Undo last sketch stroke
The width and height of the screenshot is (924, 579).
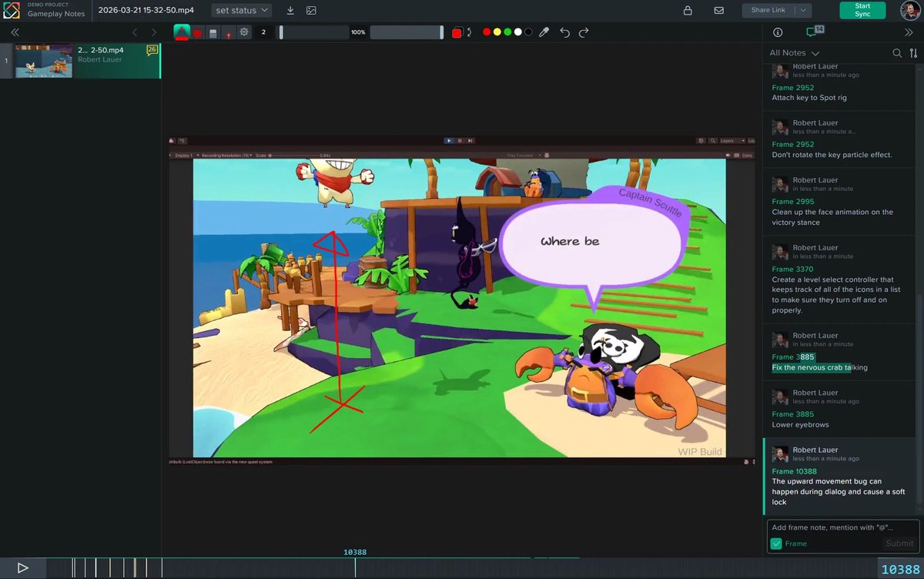click(565, 32)
